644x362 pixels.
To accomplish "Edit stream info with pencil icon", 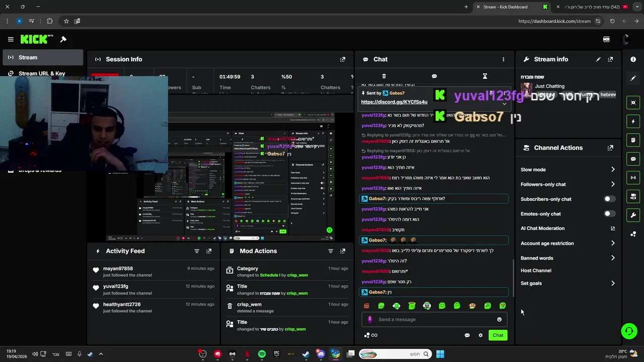I will tap(598, 59).
